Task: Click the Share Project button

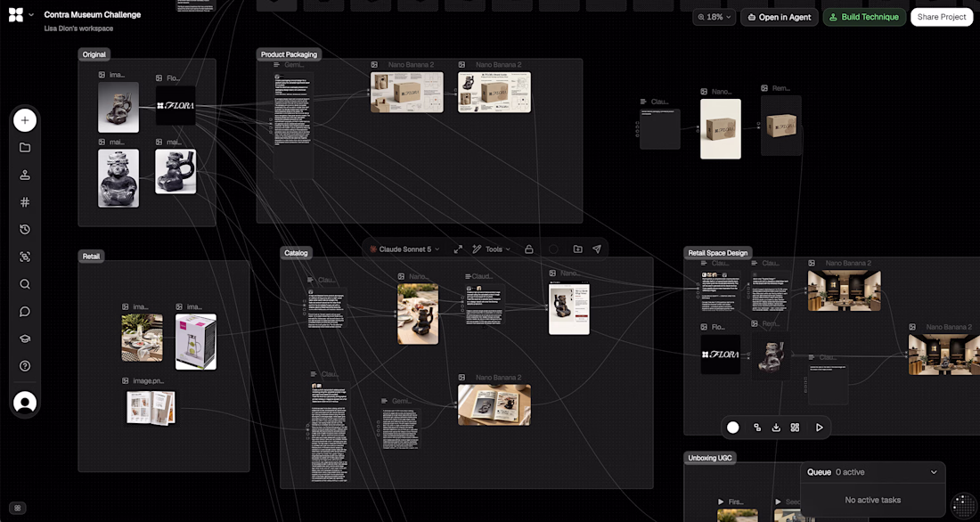Action: 942,17
